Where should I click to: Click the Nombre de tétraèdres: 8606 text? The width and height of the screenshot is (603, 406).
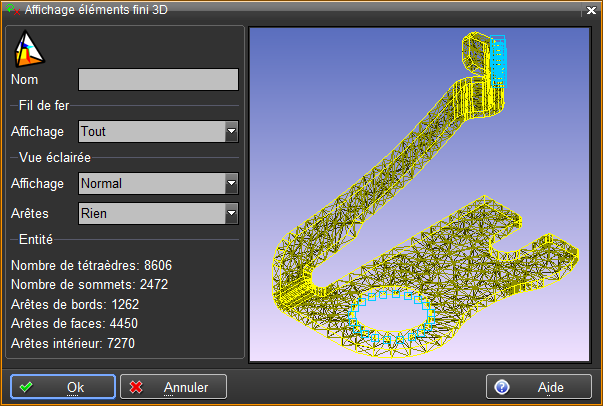click(92, 265)
